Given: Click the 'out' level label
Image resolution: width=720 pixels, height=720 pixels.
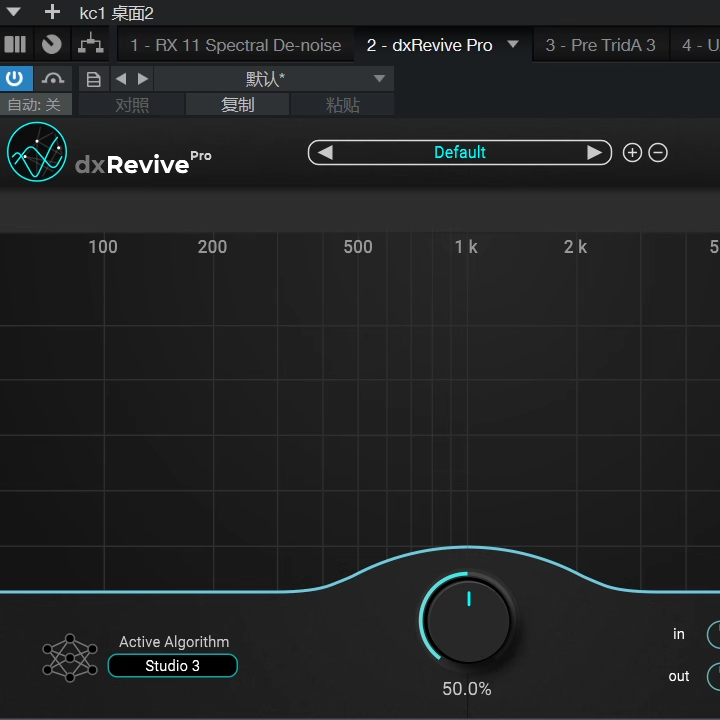Looking at the screenshot, I should (679, 676).
